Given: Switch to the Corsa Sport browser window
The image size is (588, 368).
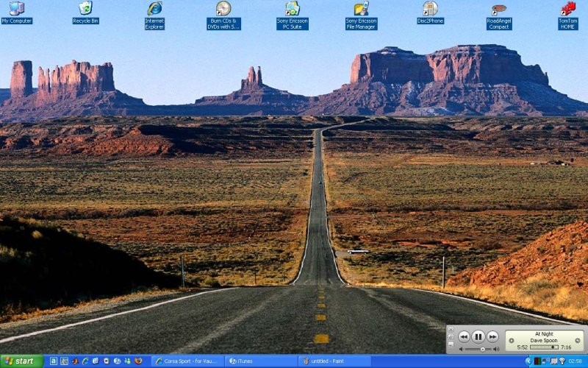Looking at the screenshot, I should (x=187, y=361).
